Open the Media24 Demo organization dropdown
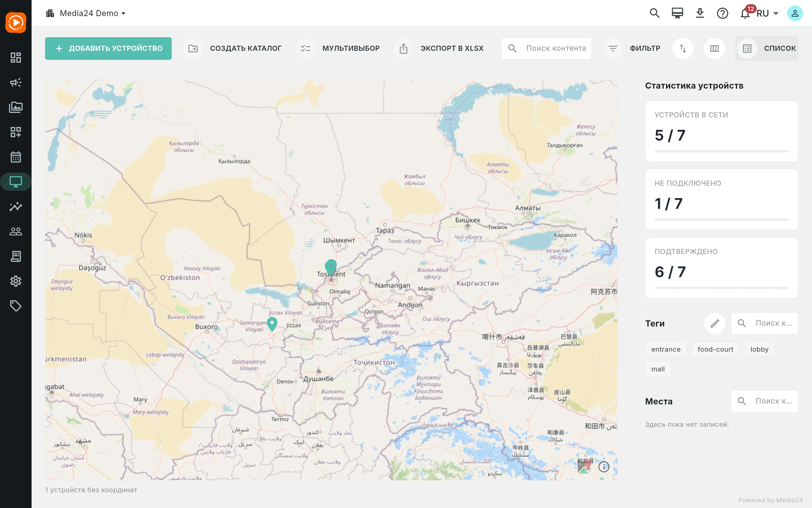This screenshot has height=508, width=812. coord(86,14)
